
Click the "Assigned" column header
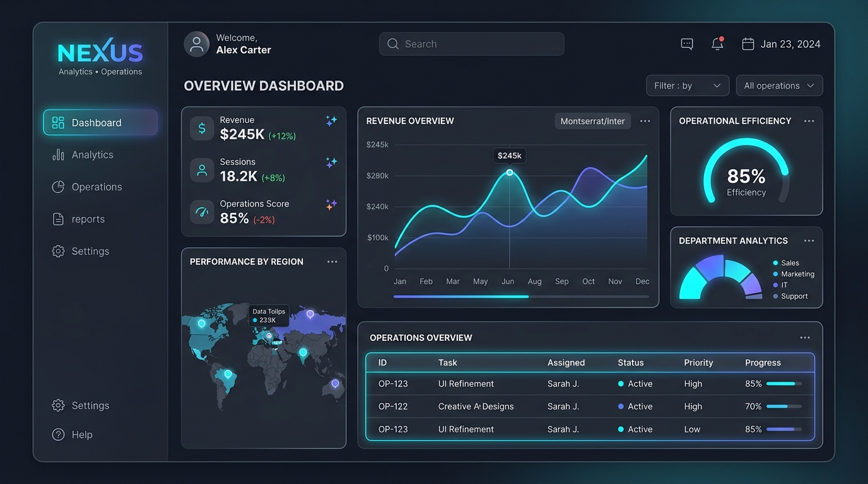[566, 362]
